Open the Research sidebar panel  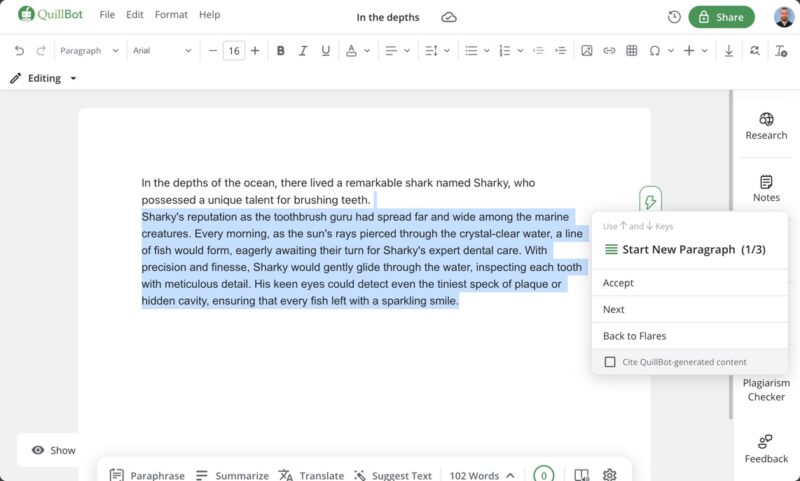[x=766, y=126]
